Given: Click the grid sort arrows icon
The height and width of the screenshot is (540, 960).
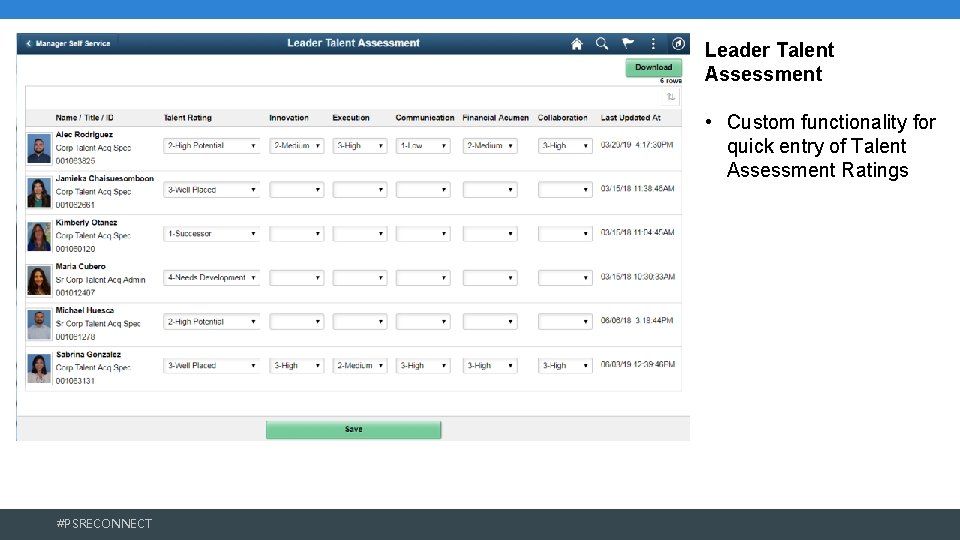Looking at the screenshot, I should [671, 97].
